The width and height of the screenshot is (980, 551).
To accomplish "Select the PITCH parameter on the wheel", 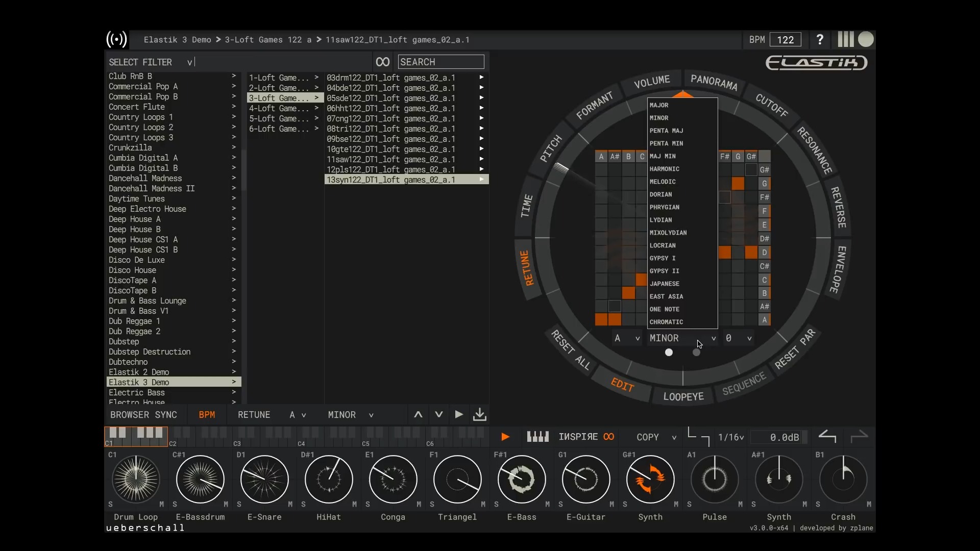I will [551, 149].
